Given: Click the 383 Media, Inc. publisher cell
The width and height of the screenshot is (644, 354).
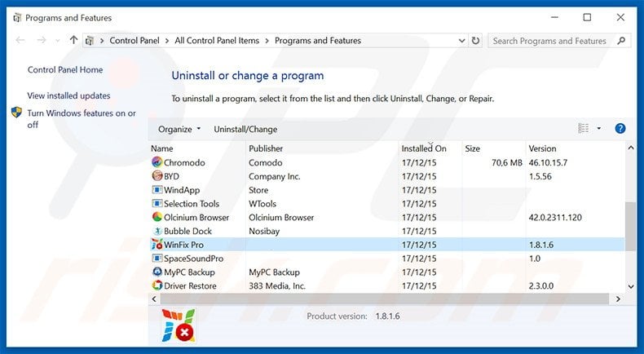Looking at the screenshot, I should (x=277, y=285).
